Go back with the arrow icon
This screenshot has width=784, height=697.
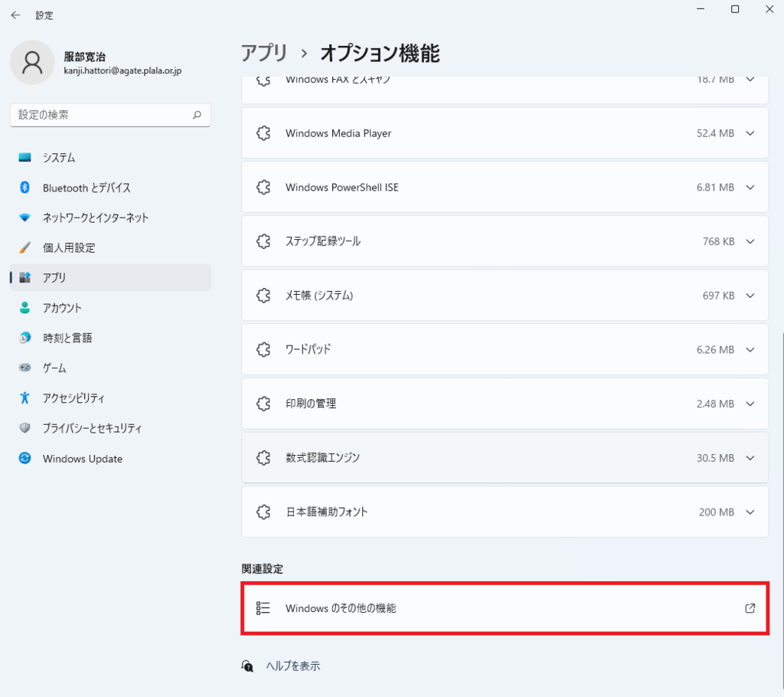click(15, 15)
